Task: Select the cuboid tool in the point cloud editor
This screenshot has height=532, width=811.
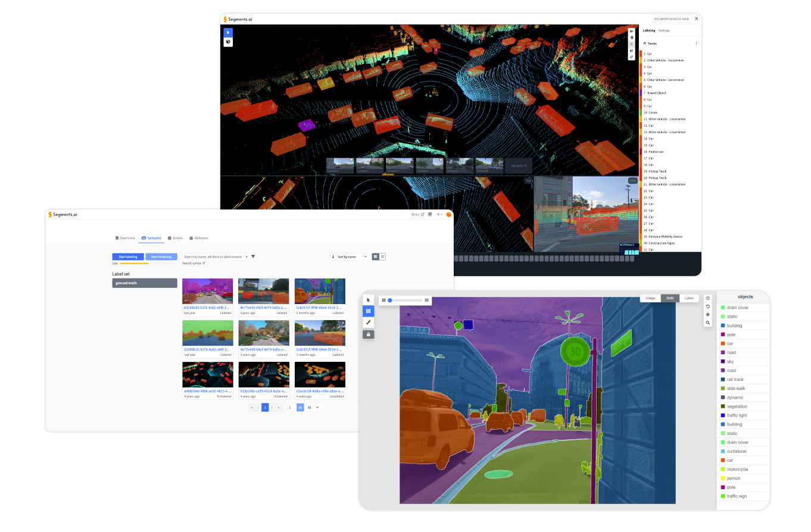Action: point(228,42)
